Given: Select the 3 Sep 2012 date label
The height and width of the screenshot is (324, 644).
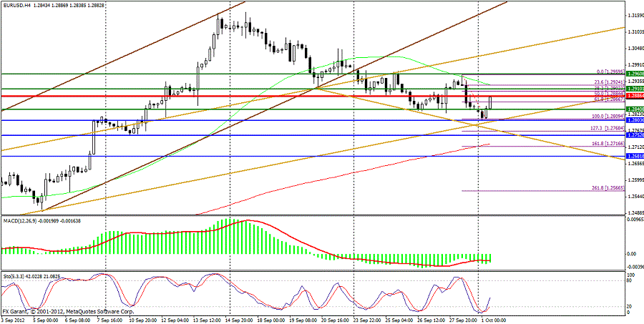Looking at the screenshot, I should 14,319.
